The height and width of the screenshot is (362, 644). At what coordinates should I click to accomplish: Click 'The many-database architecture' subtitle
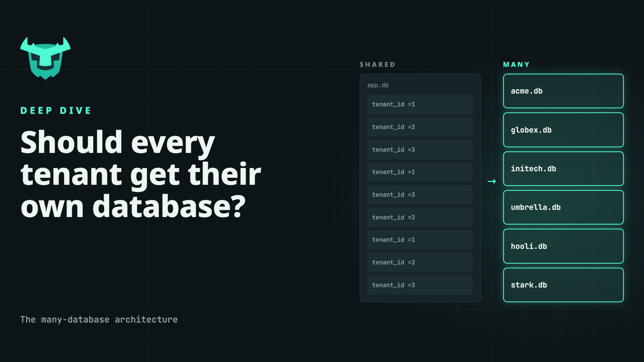tap(99, 319)
